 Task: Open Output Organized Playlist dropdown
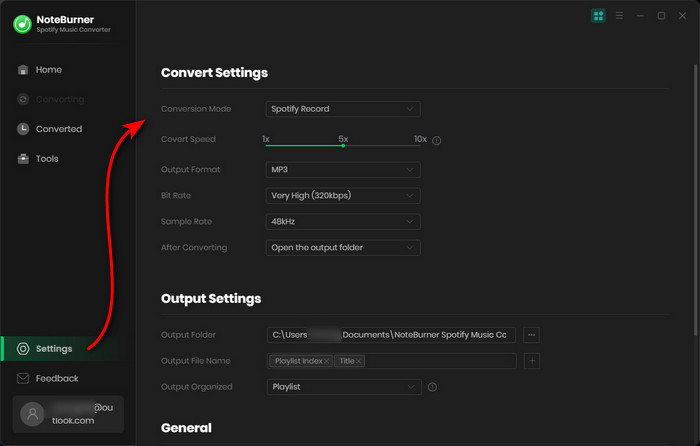[344, 387]
